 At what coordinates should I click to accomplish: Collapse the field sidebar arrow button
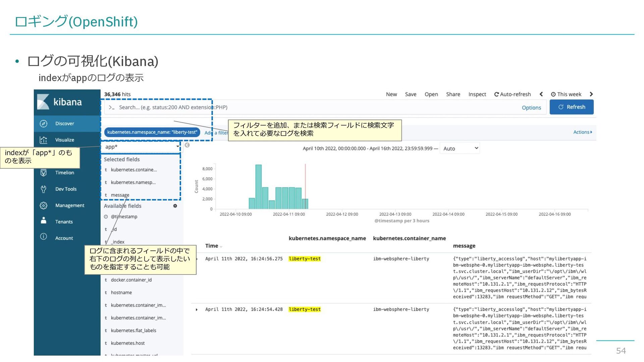tap(187, 145)
